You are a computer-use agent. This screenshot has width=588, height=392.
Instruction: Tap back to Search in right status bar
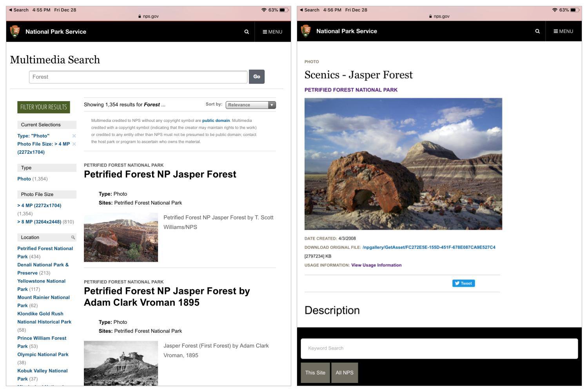pyautogui.click(x=309, y=10)
